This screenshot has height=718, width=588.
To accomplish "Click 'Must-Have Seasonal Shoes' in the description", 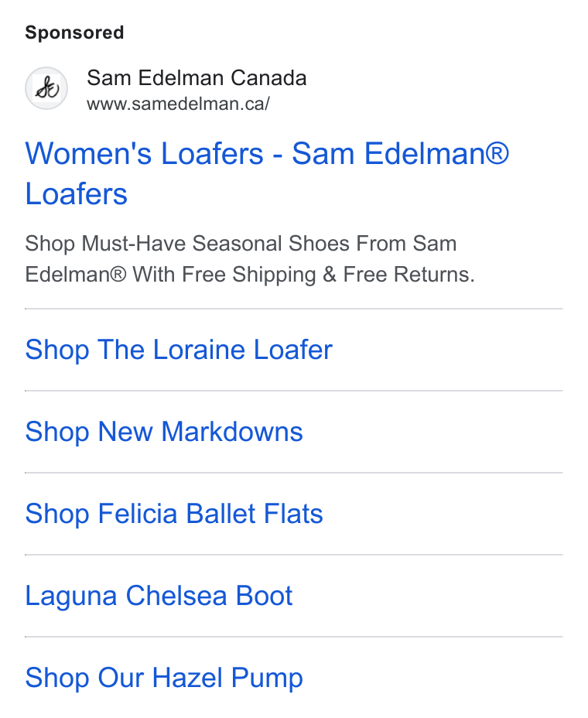I will (216, 243).
